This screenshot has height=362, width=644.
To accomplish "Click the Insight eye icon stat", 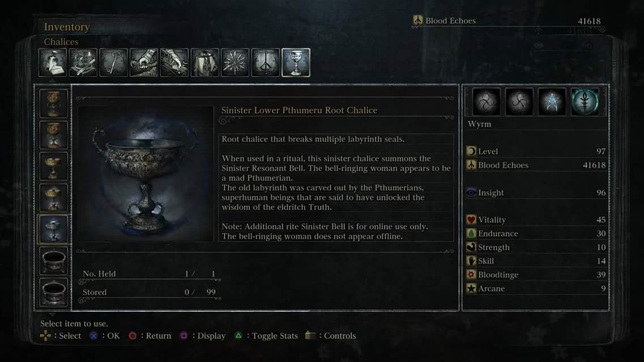I will 471,192.
